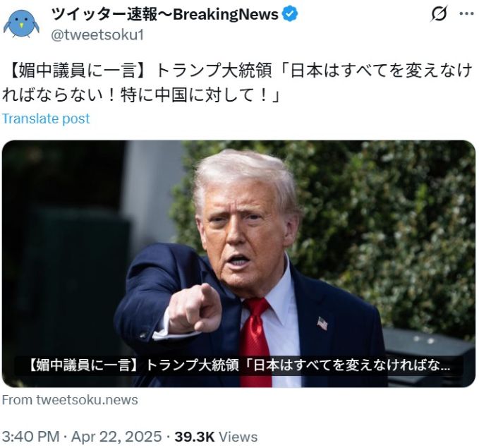Click the tweet's second line about 中国

140,95
